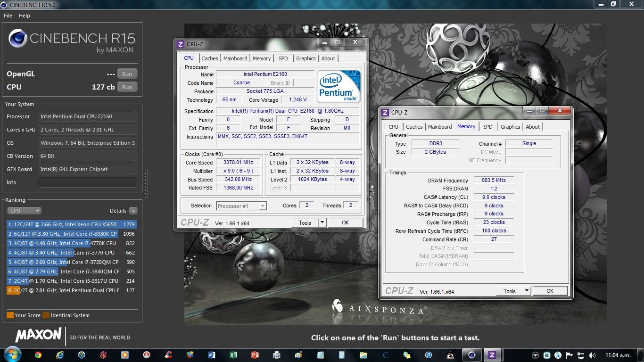Open Calculator from the taskbar

342,355
